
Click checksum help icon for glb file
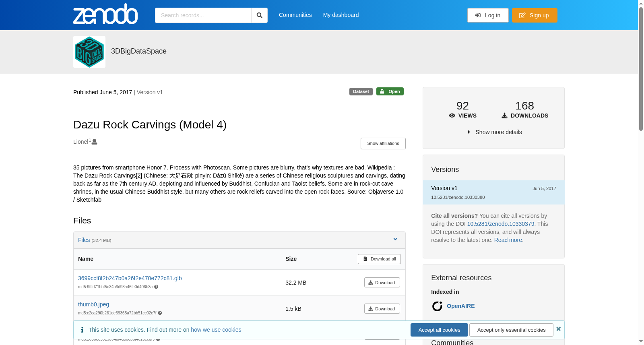(156, 287)
